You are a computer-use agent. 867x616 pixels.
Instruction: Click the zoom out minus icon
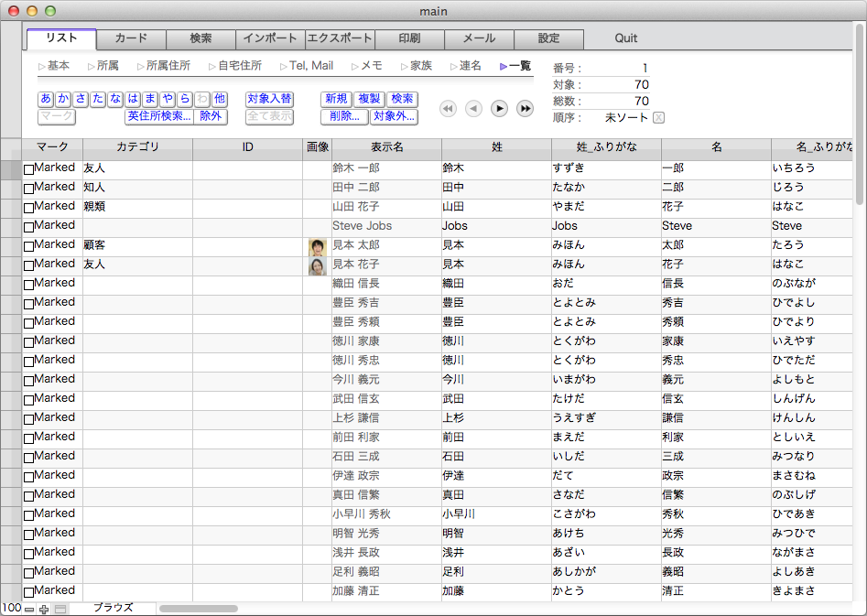(x=29, y=609)
